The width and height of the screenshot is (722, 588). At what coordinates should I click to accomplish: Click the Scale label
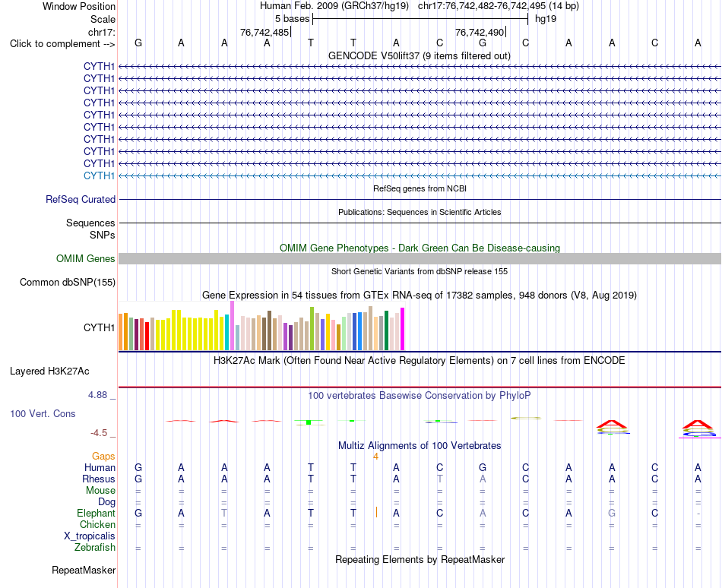pyautogui.click(x=103, y=19)
